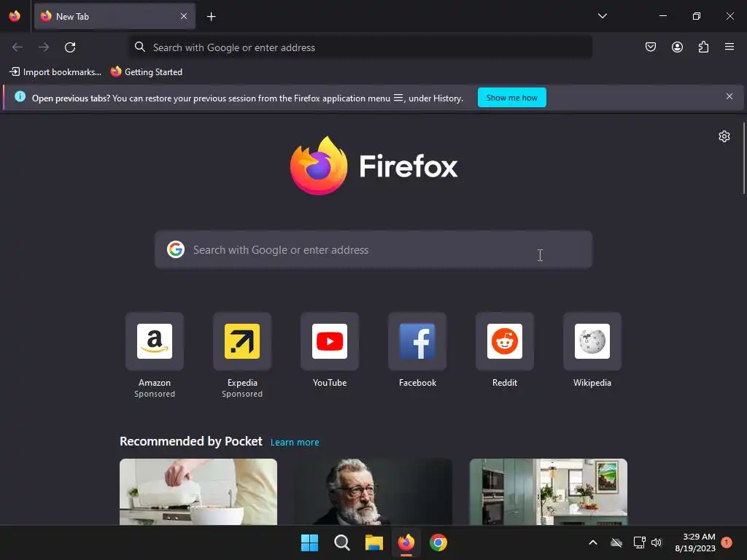
Task: Open the notification count badge
Action: pyautogui.click(x=727, y=542)
